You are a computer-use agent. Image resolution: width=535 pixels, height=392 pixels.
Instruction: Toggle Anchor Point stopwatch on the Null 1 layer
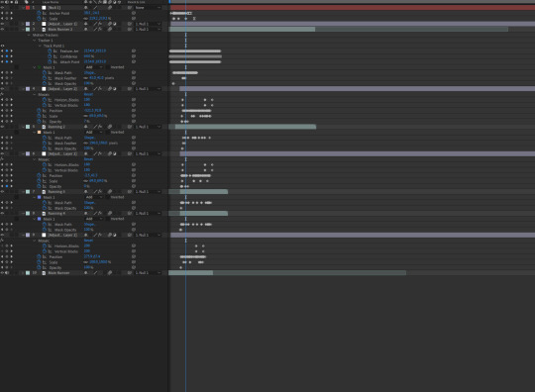pos(39,13)
